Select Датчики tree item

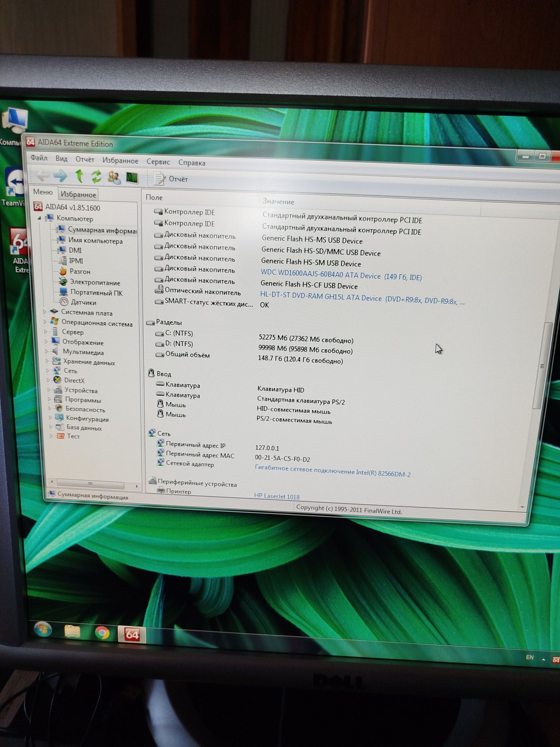pyautogui.click(x=78, y=302)
